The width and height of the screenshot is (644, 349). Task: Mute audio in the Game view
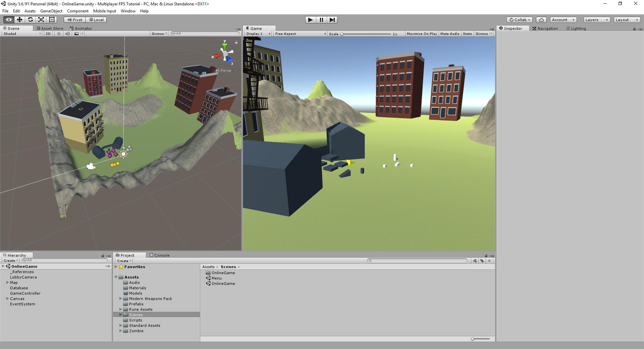coord(450,34)
